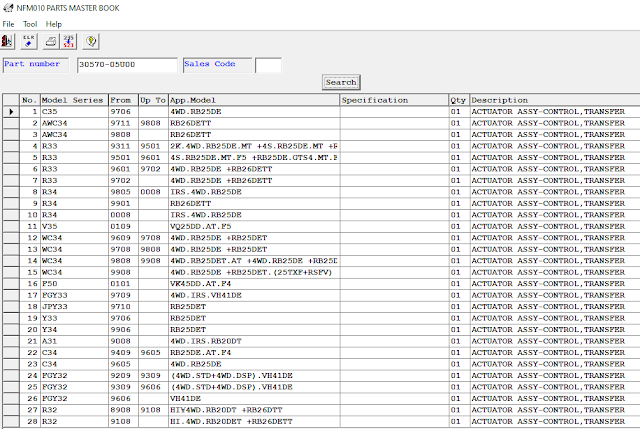Viewport: 640px width, 429px height.
Task: Click the No. column header
Action: [30, 100]
